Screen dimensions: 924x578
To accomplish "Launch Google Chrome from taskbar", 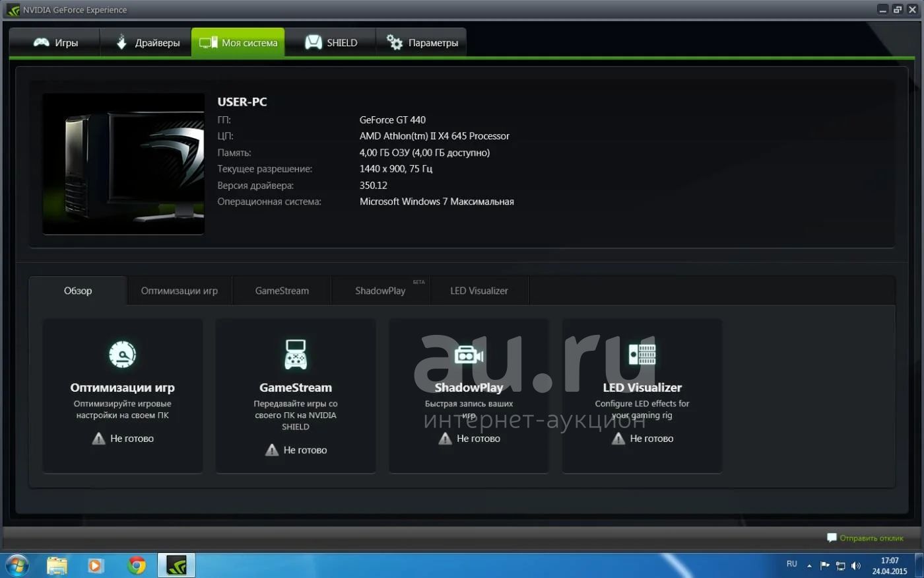I will (x=137, y=565).
